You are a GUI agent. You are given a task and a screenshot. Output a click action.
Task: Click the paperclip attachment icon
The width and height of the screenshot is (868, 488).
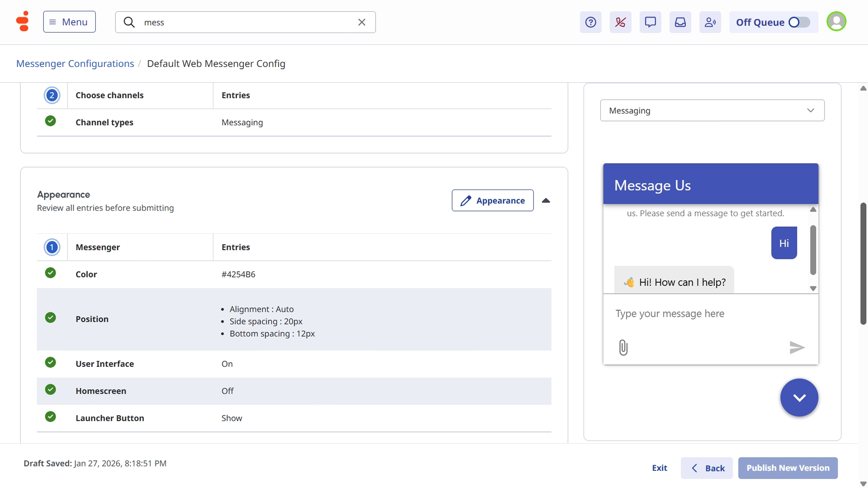(x=623, y=347)
